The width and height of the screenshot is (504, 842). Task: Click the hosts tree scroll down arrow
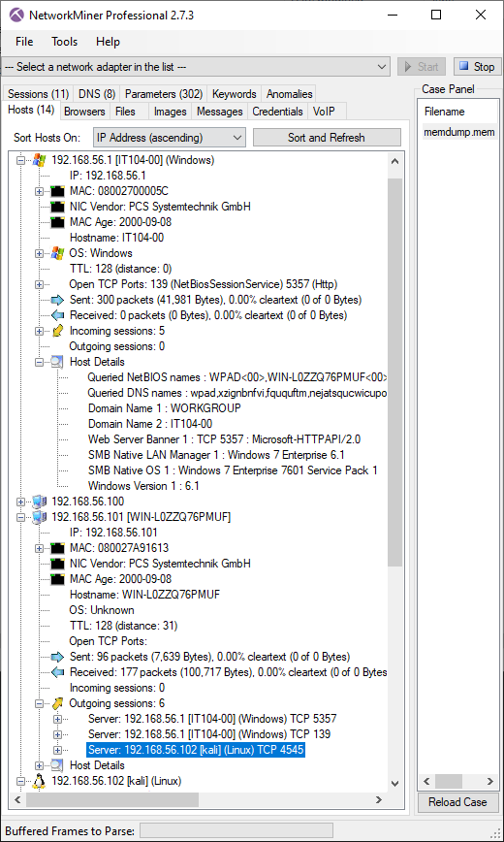[394, 783]
